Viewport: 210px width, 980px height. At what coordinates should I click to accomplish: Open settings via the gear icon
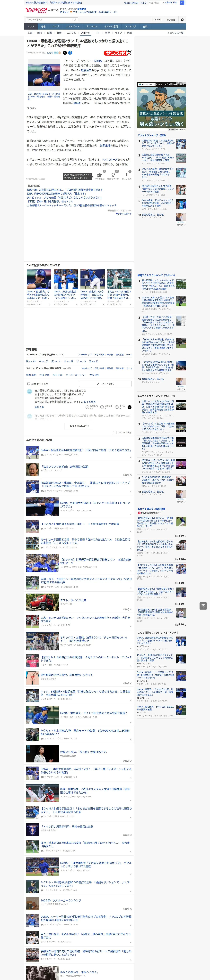[182, 19]
